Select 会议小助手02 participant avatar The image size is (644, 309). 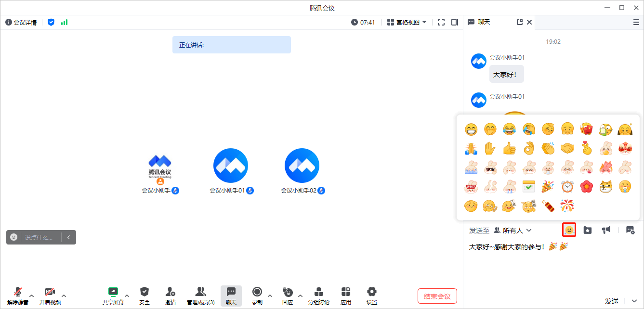click(x=302, y=166)
